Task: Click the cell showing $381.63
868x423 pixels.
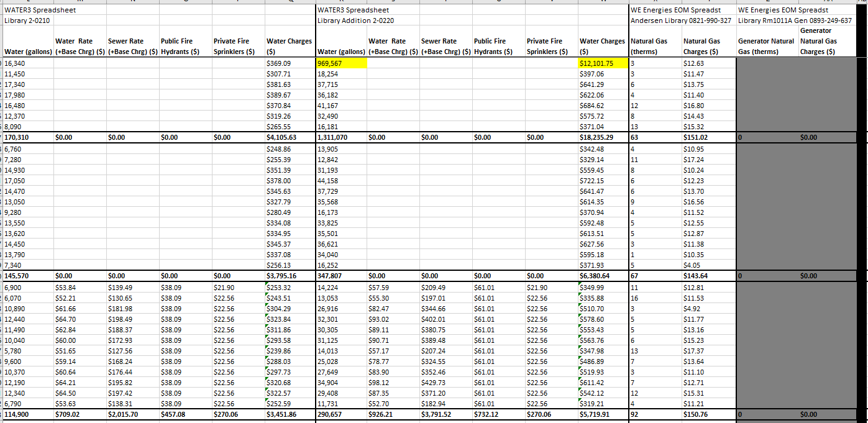Action: coord(290,84)
